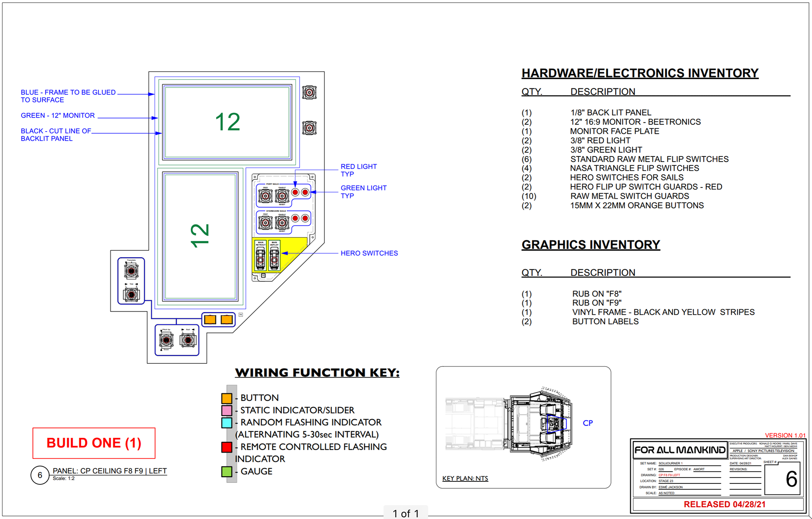This screenshot has height=519, width=812.
Task: Click the cyan Random Flashing Indicator swatch
Action: [227, 423]
